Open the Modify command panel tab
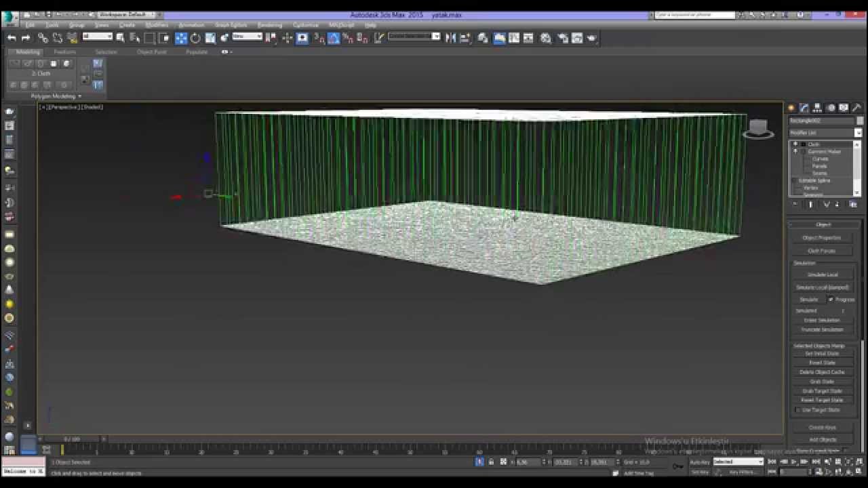 coord(804,108)
